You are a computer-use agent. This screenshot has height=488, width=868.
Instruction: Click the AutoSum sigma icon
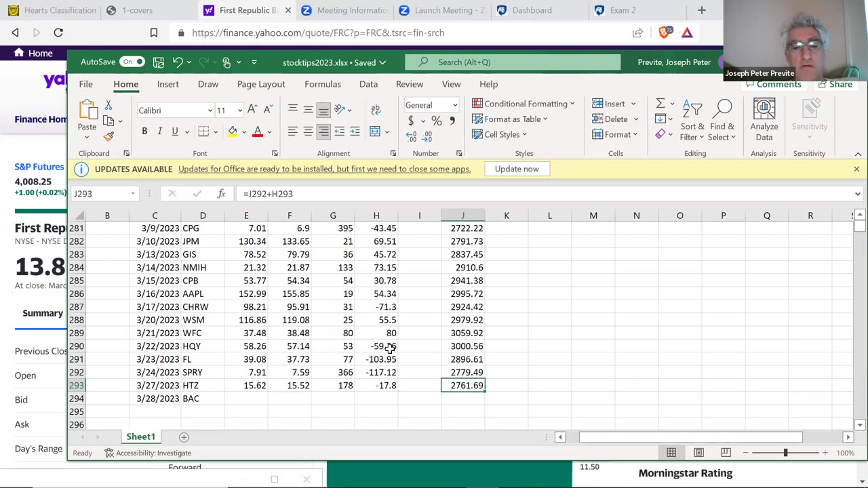point(660,104)
